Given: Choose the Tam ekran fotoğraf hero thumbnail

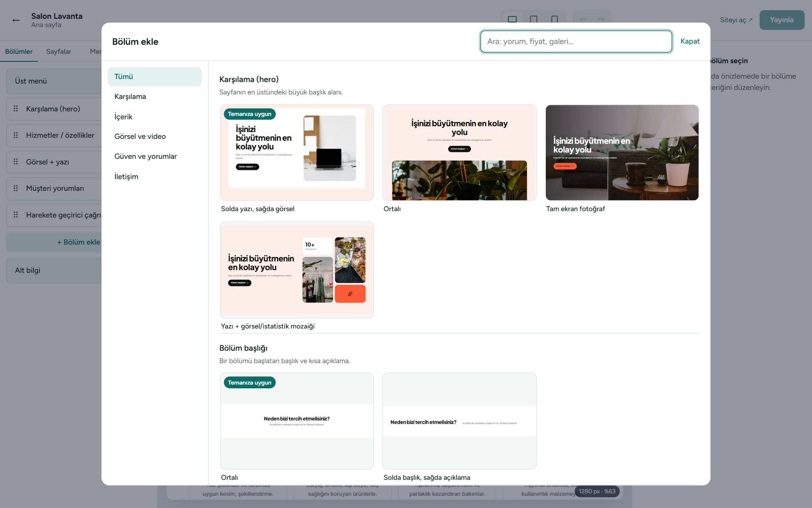Looking at the screenshot, I should coord(622,153).
